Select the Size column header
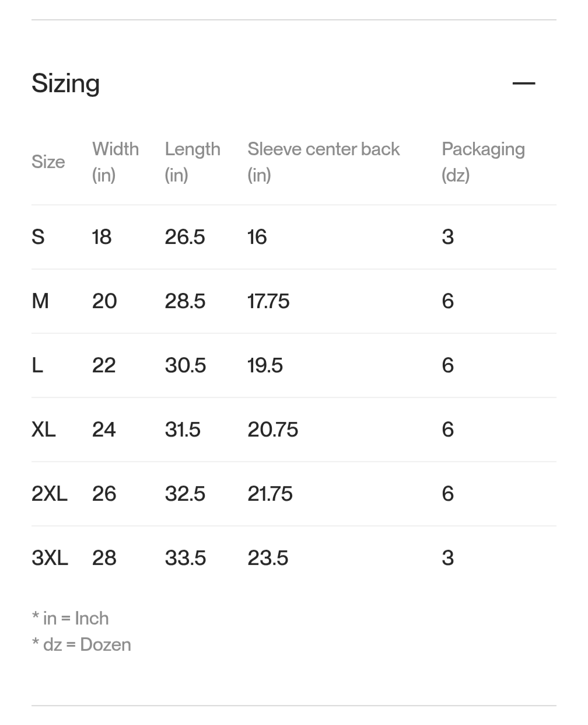 tap(48, 162)
